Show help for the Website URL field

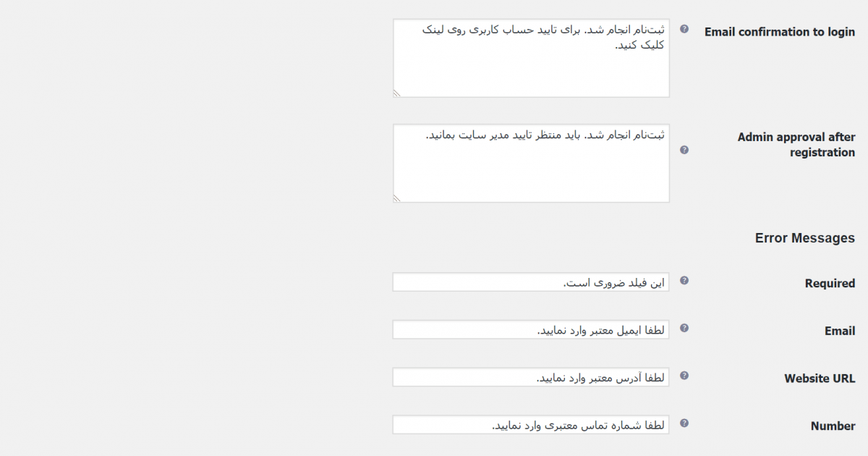[684, 376]
